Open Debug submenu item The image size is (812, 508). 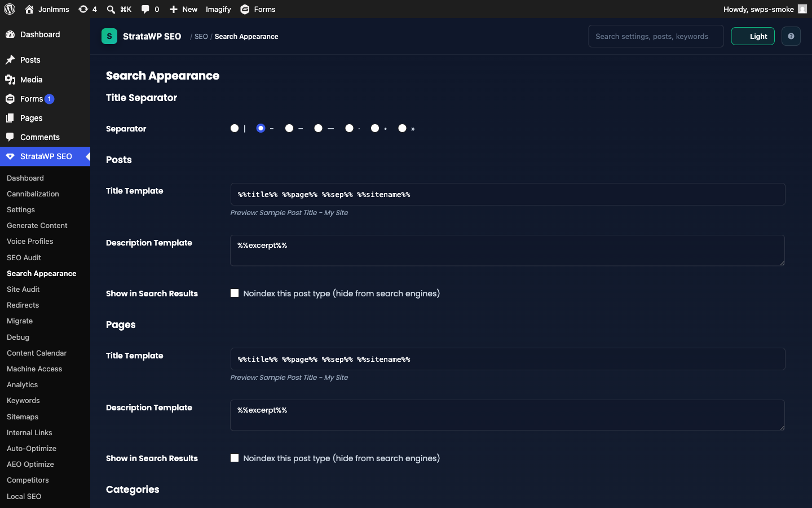click(18, 337)
